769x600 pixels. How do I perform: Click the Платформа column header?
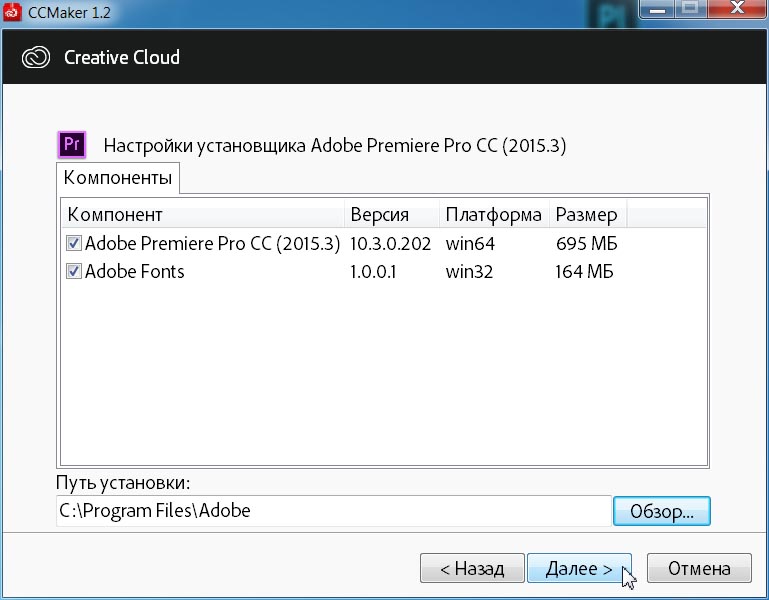(494, 215)
